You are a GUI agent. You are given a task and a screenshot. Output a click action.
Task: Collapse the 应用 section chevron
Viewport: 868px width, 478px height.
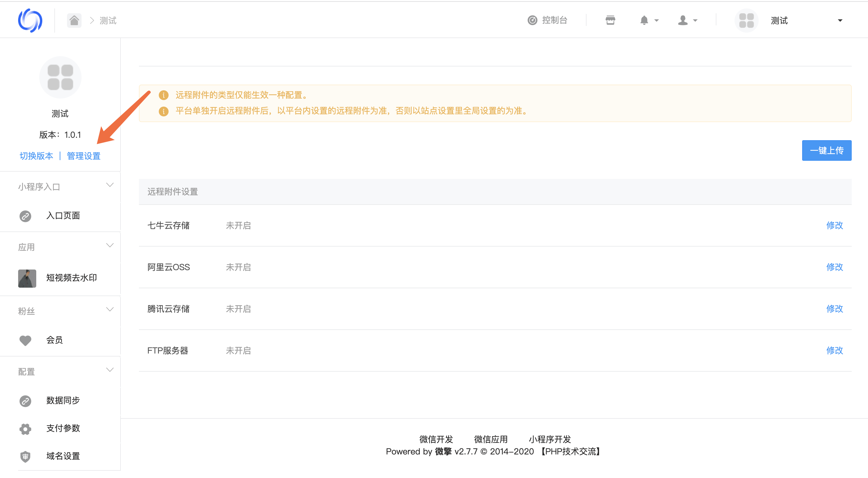pyautogui.click(x=110, y=245)
